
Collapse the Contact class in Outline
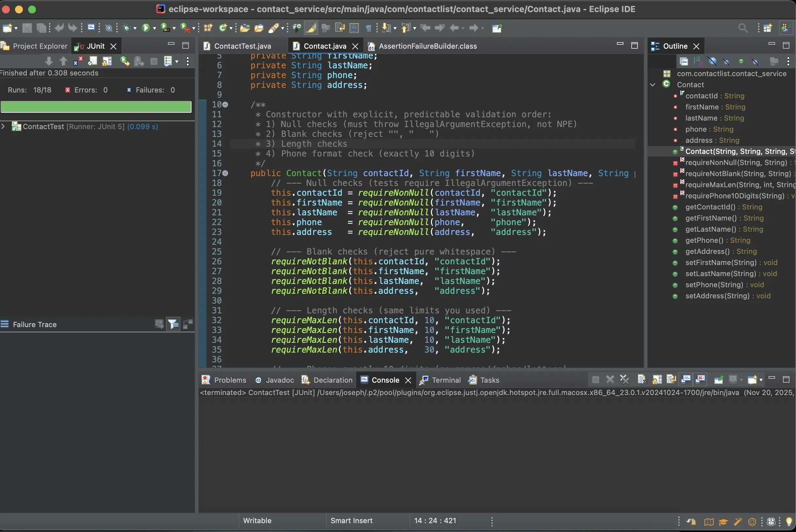coord(653,85)
